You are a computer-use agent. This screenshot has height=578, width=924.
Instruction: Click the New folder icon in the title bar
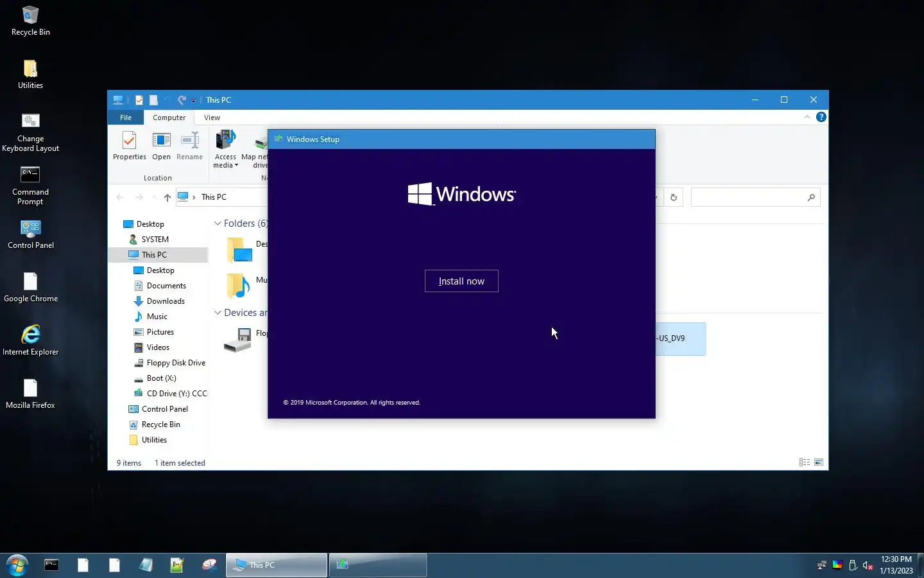153,100
